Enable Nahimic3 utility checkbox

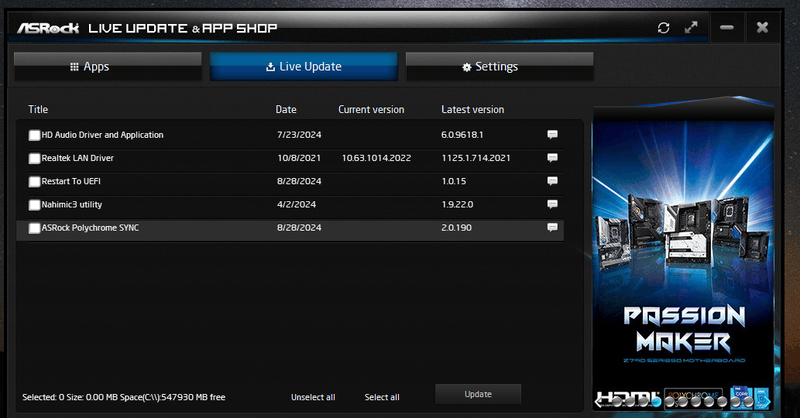(x=34, y=205)
